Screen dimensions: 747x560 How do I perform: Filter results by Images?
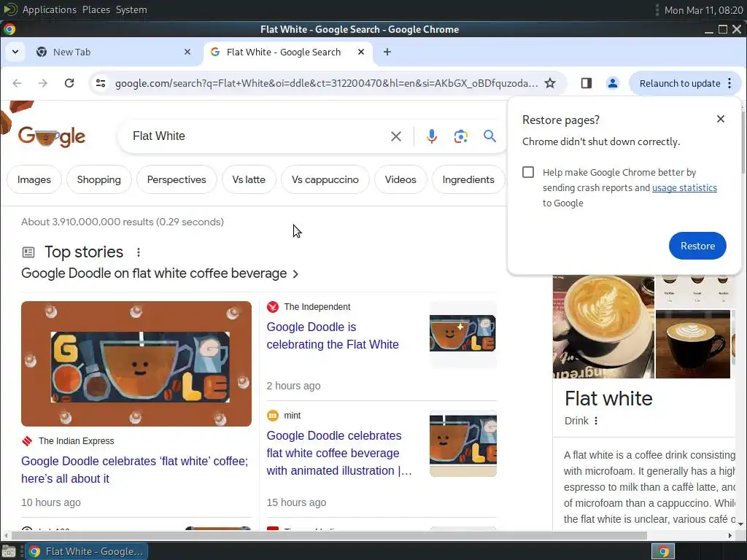[x=34, y=179]
